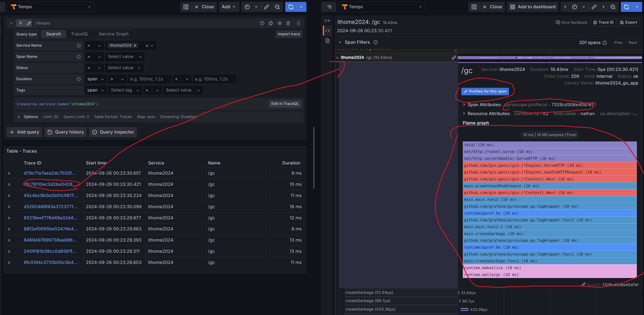
Task: Click the drag handle dots on query A
Action: (x=298, y=23)
